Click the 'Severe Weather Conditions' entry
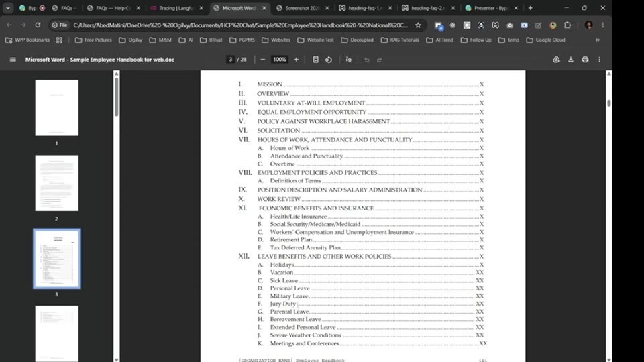The height and width of the screenshot is (362, 644). click(305, 335)
